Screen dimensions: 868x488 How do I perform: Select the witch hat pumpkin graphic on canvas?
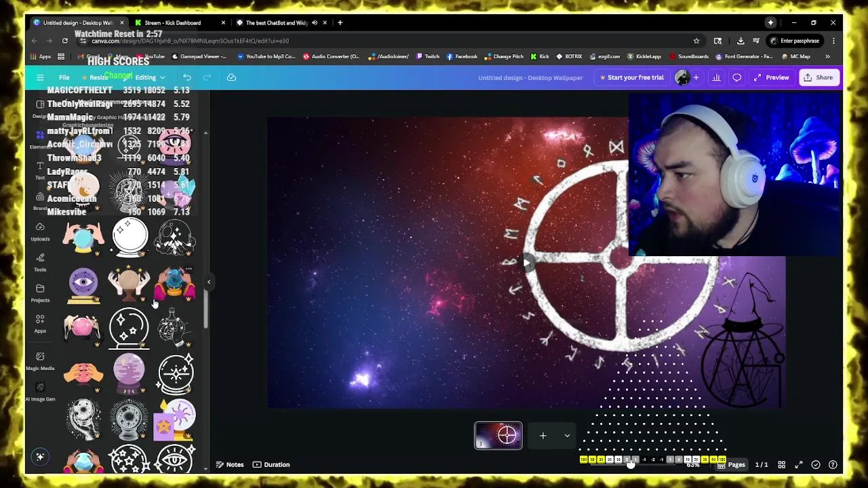click(744, 339)
